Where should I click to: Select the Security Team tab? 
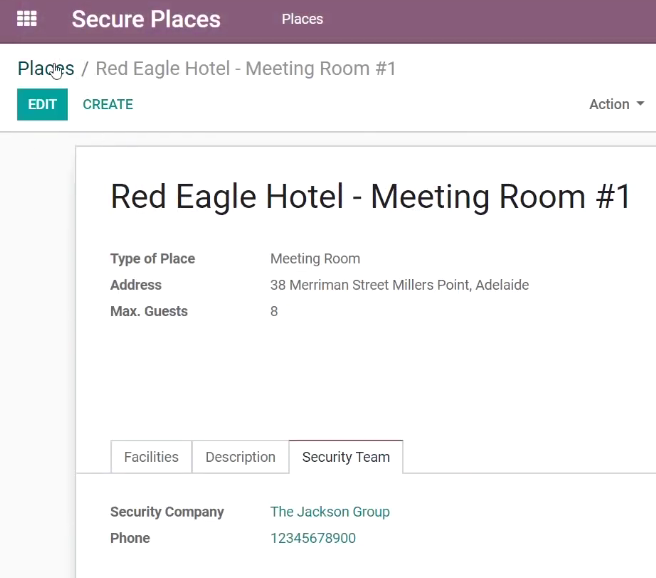coord(346,457)
